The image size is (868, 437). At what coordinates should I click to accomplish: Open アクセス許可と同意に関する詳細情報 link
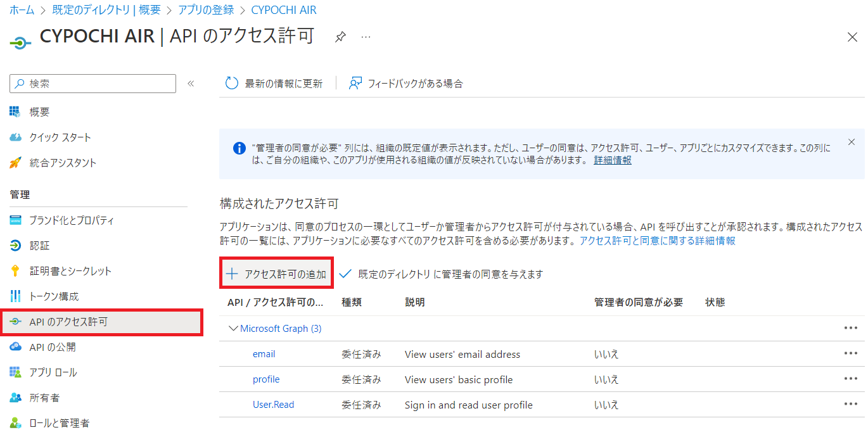(658, 241)
